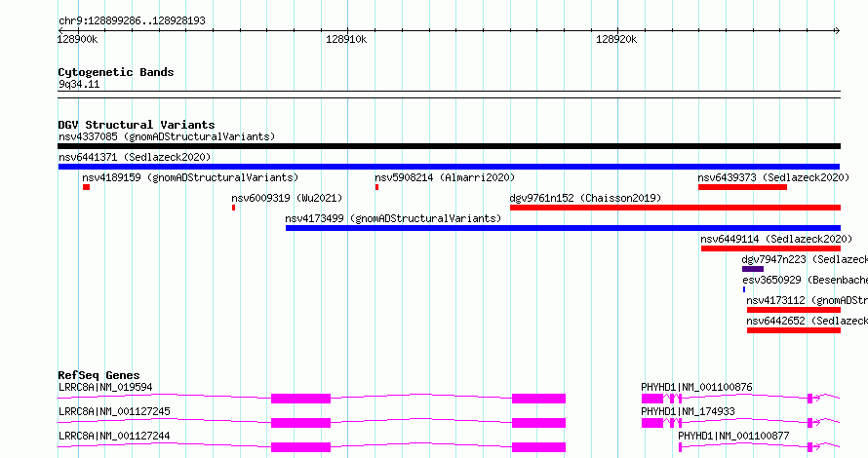Select first exon block of LRRC8A NM_019594

[300, 399]
